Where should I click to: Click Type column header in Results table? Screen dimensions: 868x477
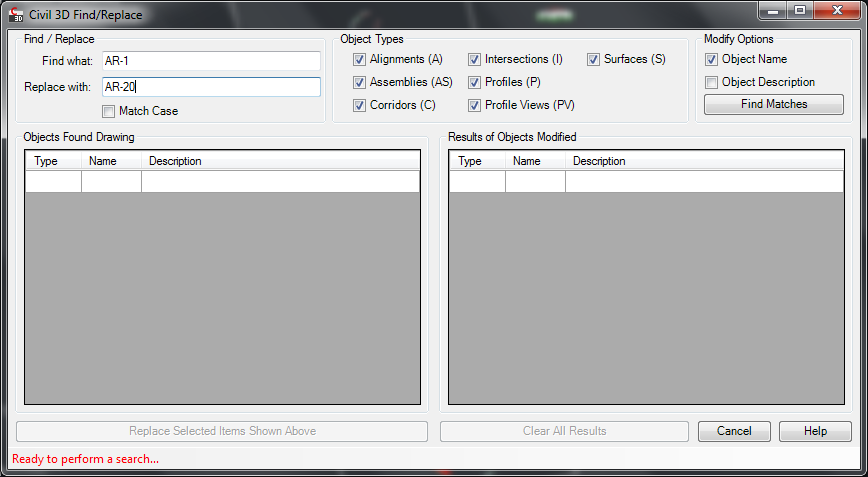tap(477, 161)
